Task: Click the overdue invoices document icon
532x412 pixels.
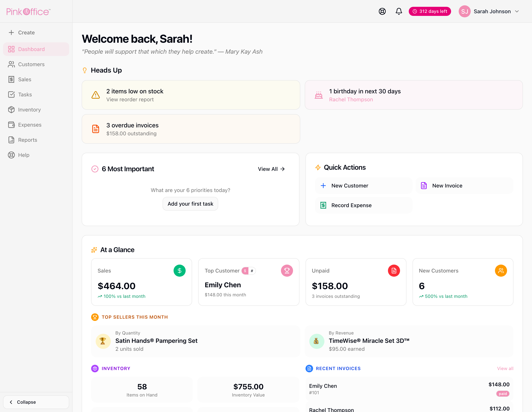Action: [x=96, y=129]
